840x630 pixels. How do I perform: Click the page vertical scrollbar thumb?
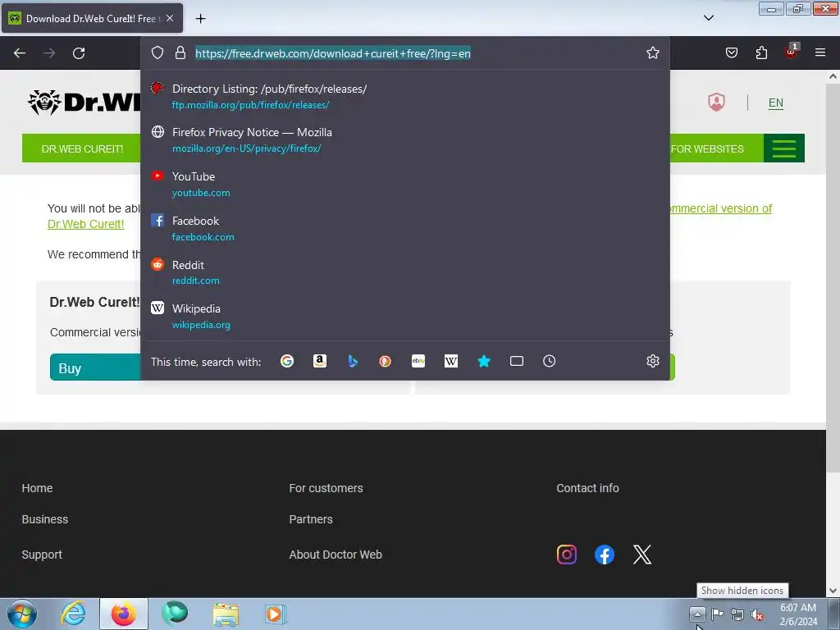tap(833, 277)
